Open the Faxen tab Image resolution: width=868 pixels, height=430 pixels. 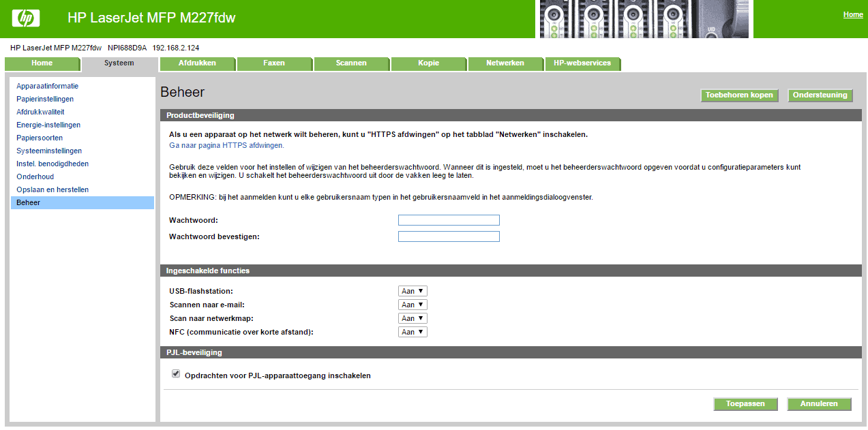pos(274,63)
